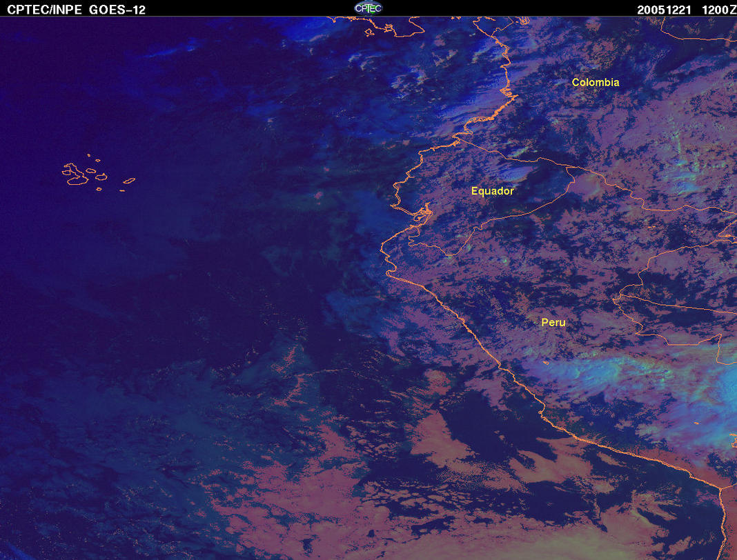This screenshot has width=737, height=560.
Task: Click the time stamp '1200Z'
Action: pyautogui.click(x=719, y=10)
